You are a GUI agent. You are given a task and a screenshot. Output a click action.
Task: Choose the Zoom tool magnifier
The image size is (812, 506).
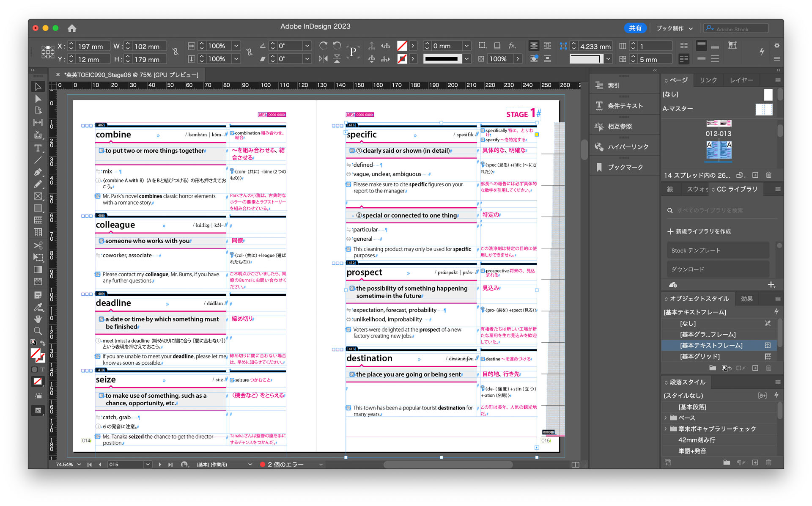click(x=38, y=331)
